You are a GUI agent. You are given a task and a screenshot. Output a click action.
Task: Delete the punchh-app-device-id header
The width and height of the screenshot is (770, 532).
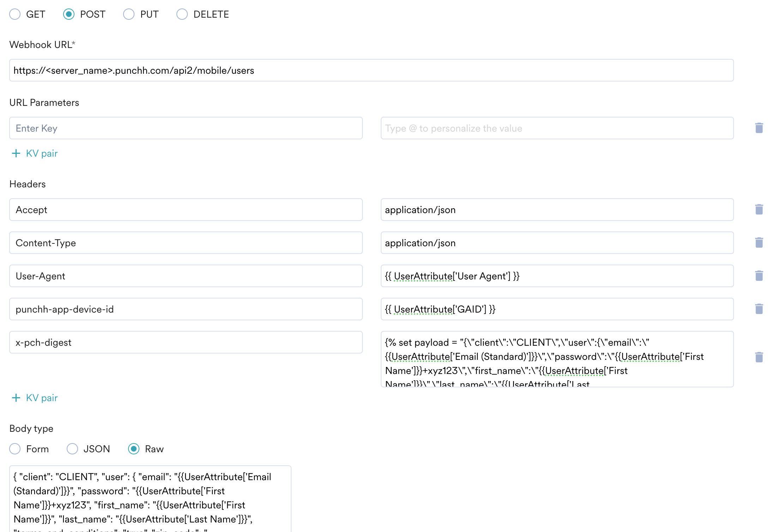click(759, 309)
